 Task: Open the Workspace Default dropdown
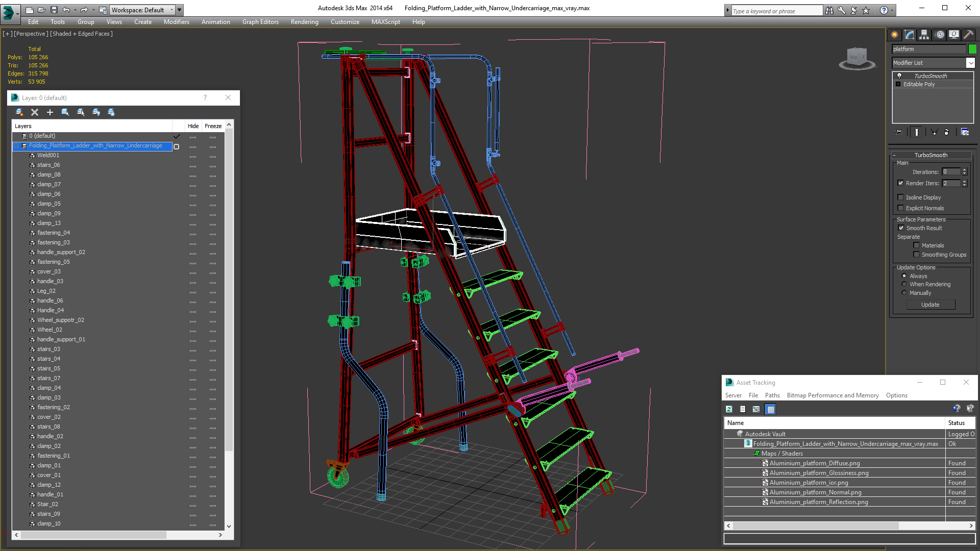(171, 10)
